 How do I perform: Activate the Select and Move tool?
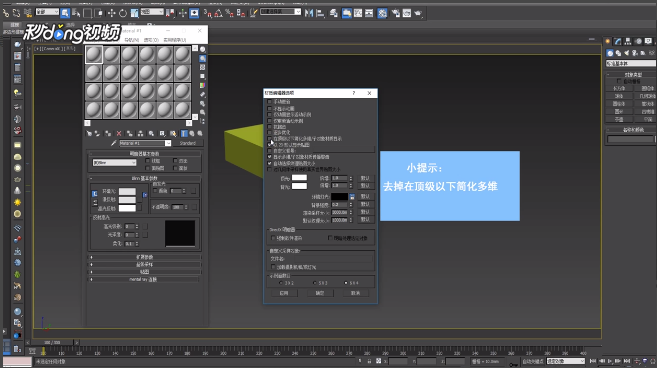tap(111, 13)
